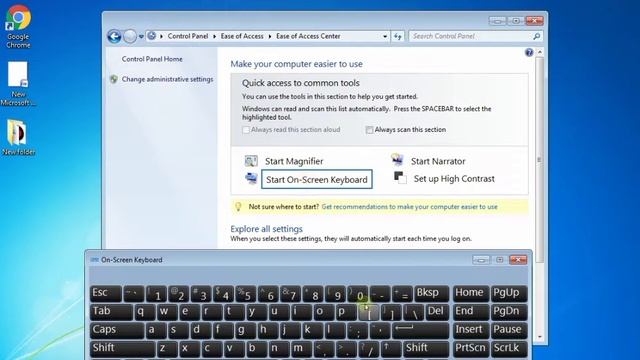Click the forward slash key on On-Screen Keyboard

368,349
